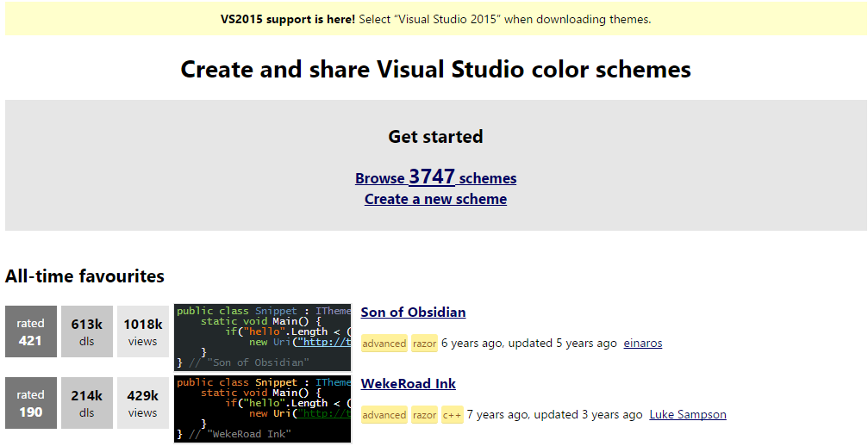Visit author einaros profile link

(x=643, y=344)
